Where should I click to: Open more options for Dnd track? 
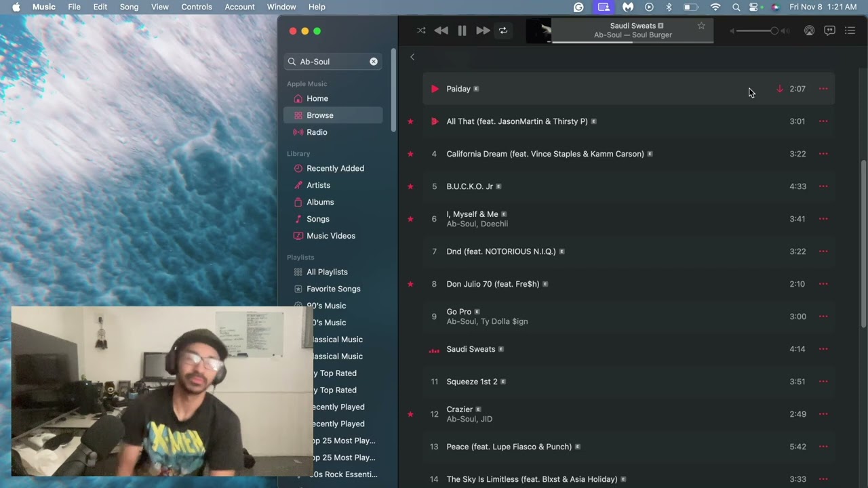click(823, 251)
